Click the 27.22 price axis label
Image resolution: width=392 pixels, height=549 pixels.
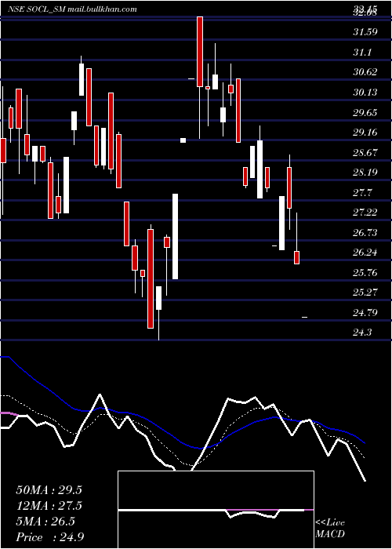(365, 213)
